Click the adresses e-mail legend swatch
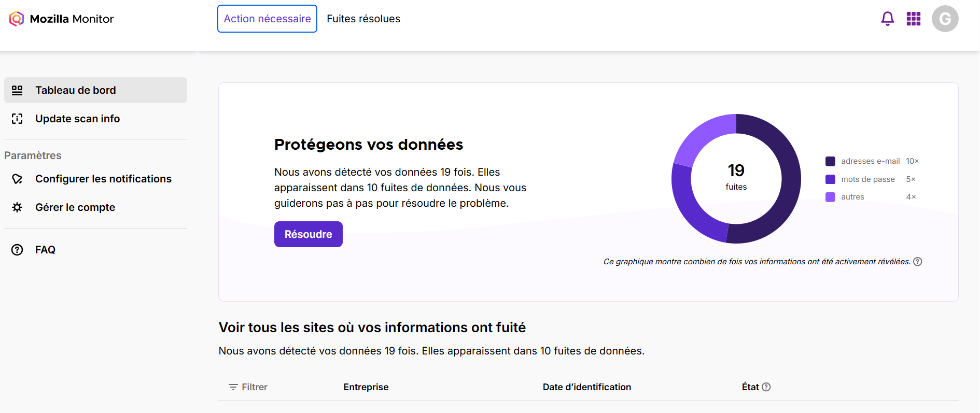980x413 pixels. click(830, 161)
